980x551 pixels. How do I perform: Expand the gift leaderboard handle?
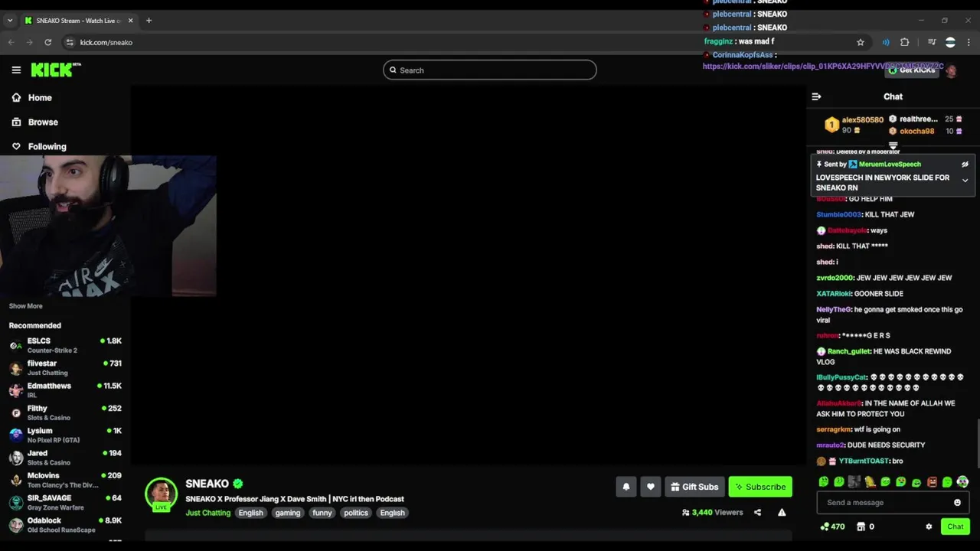893,145
